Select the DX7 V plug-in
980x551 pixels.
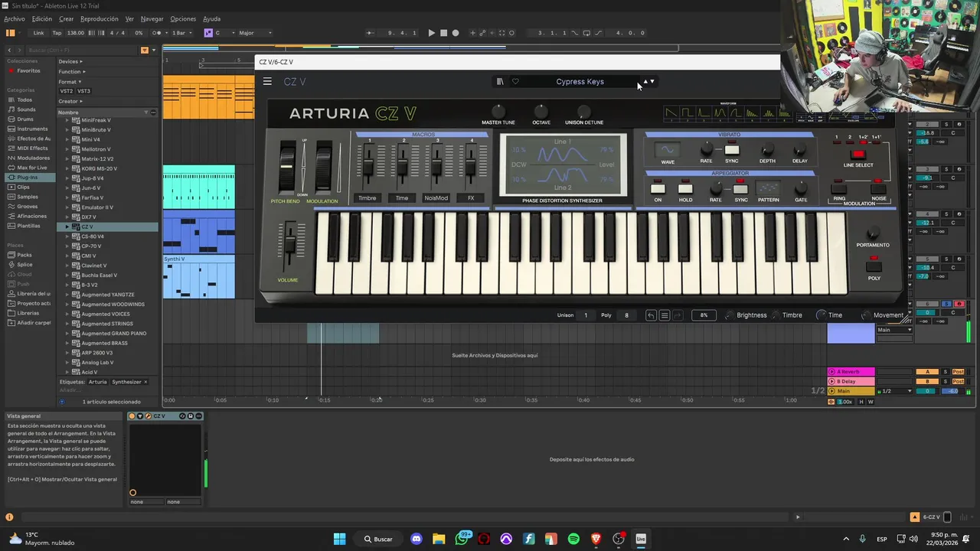(88, 217)
